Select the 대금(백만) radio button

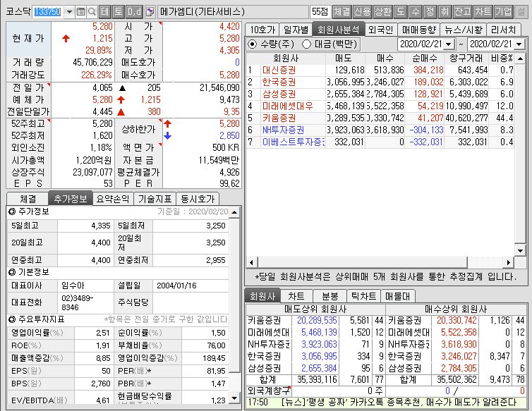click(x=306, y=44)
